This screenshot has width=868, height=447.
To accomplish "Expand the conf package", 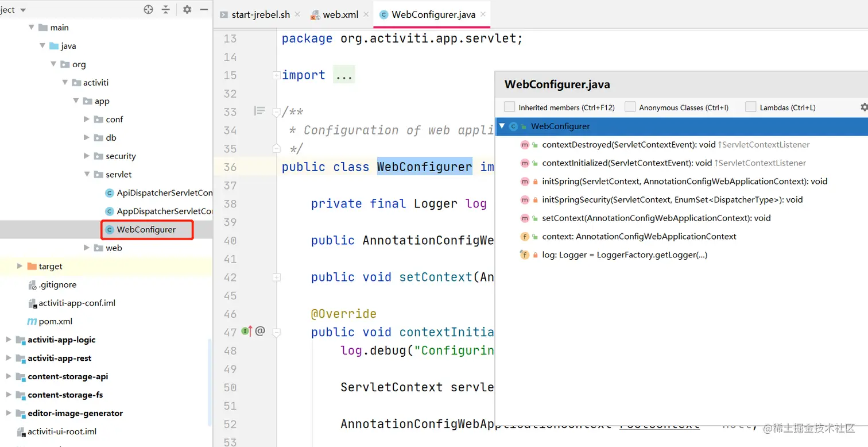I will coord(87,120).
